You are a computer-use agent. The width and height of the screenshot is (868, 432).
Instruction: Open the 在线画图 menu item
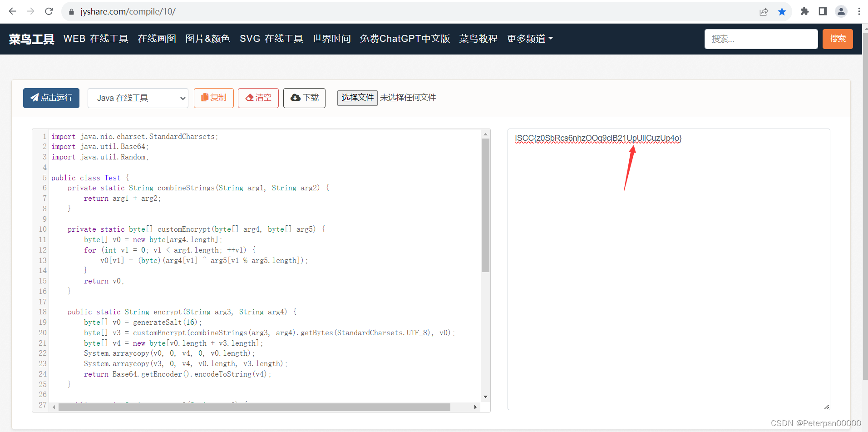pos(157,39)
